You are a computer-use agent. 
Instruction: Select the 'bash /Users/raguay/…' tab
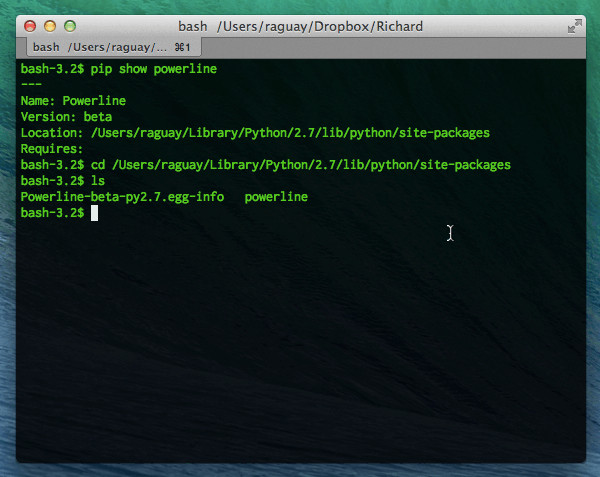coord(113,47)
